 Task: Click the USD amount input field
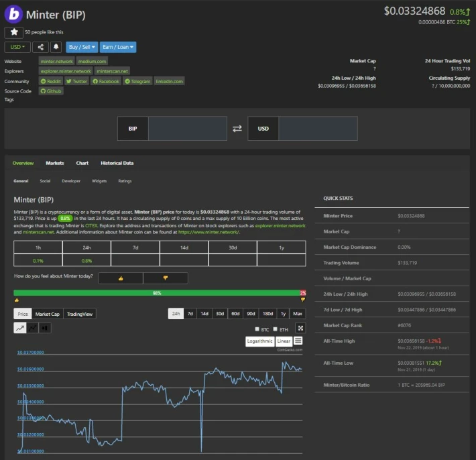pos(318,129)
